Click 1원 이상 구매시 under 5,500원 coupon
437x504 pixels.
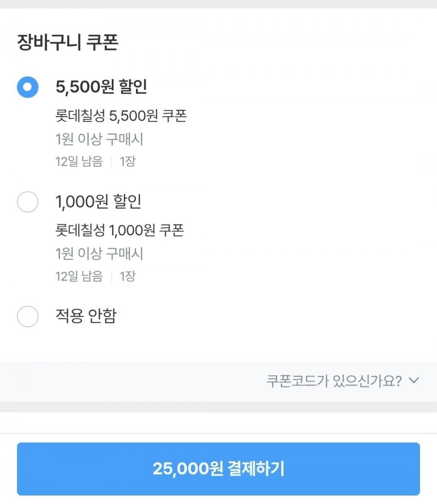100,139
